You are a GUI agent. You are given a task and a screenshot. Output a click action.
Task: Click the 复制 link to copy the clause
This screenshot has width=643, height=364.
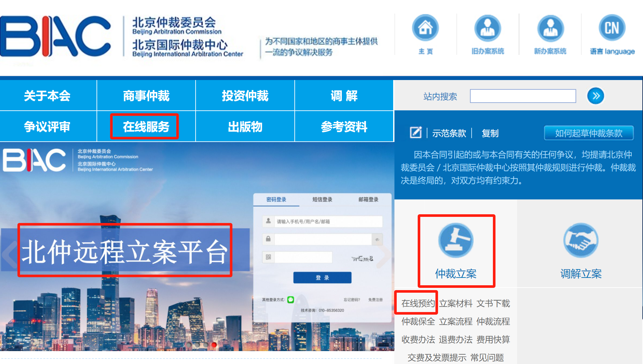[490, 133]
